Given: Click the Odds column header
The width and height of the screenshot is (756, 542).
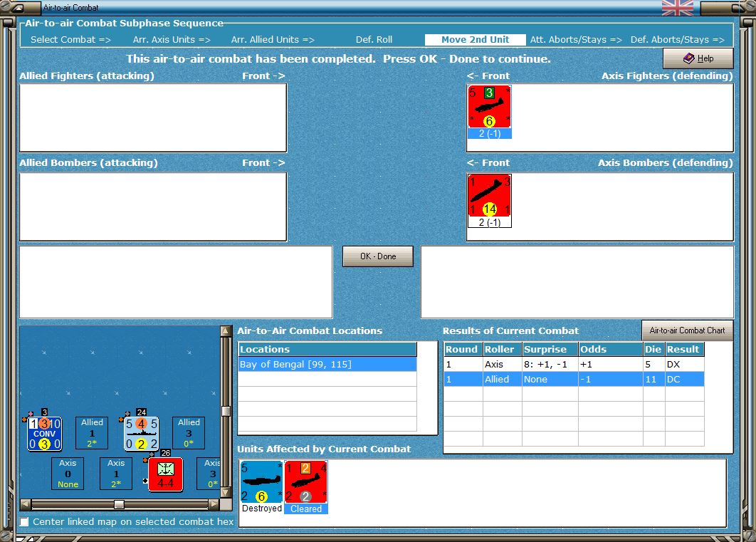Looking at the screenshot, I should click(610, 349).
